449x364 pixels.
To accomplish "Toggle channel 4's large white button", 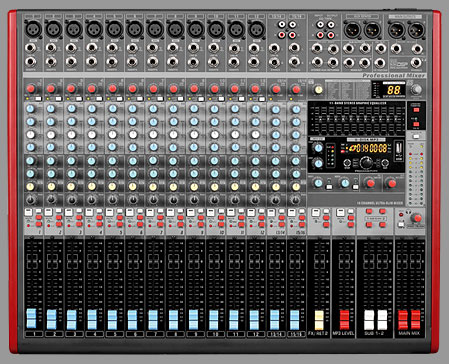I will point(89,212).
